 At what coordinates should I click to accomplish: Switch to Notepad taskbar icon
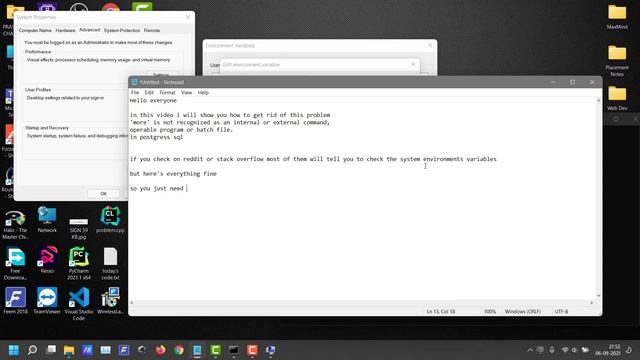pyautogui.click(x=197, y=350)
